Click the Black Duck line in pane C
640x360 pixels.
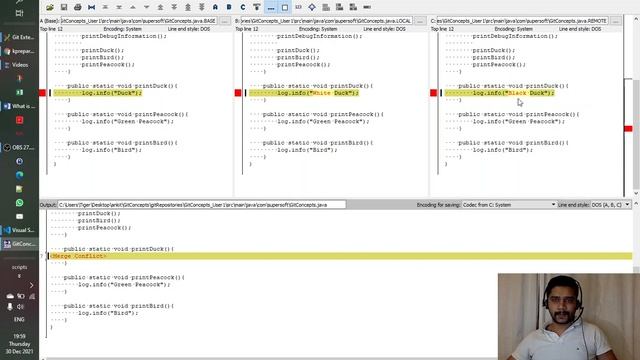(x=500, y=93)
